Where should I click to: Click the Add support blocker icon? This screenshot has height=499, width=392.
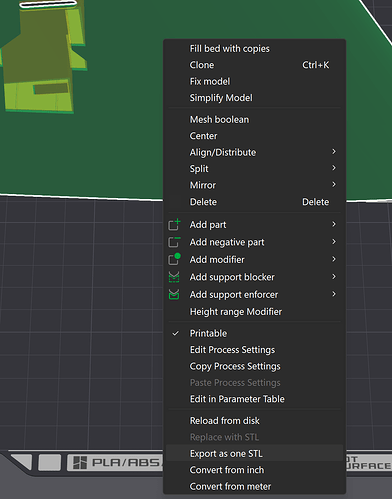point(174,277)
